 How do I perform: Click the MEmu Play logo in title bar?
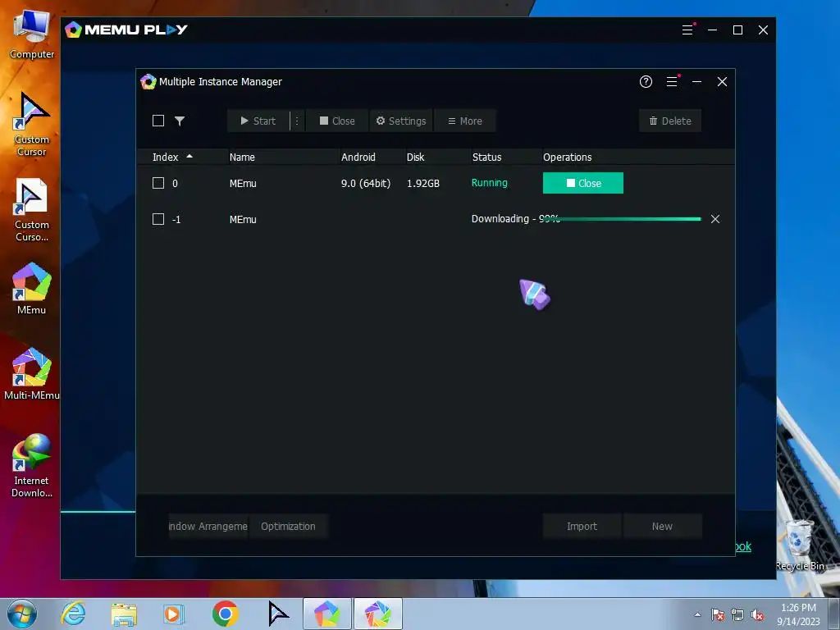pos(126,30)
